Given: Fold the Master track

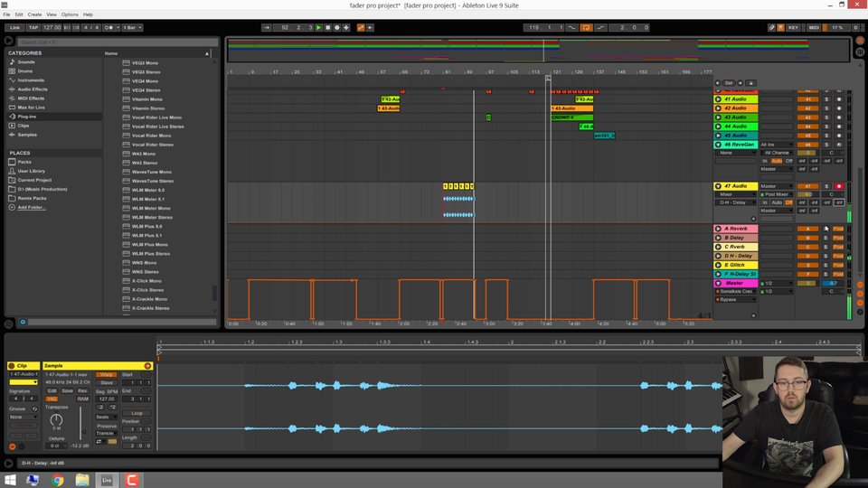Looking at the screenshot, I should tap(718, 283).
